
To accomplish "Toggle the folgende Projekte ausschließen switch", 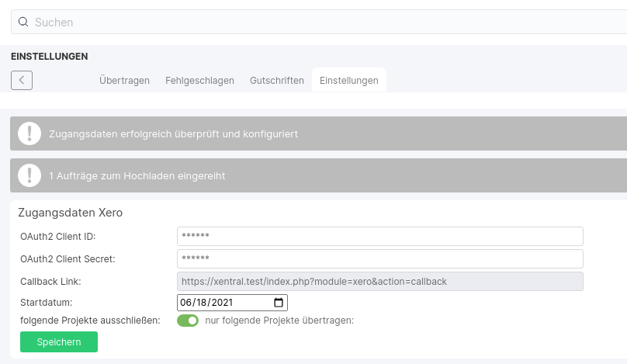I will click(188, 321).
